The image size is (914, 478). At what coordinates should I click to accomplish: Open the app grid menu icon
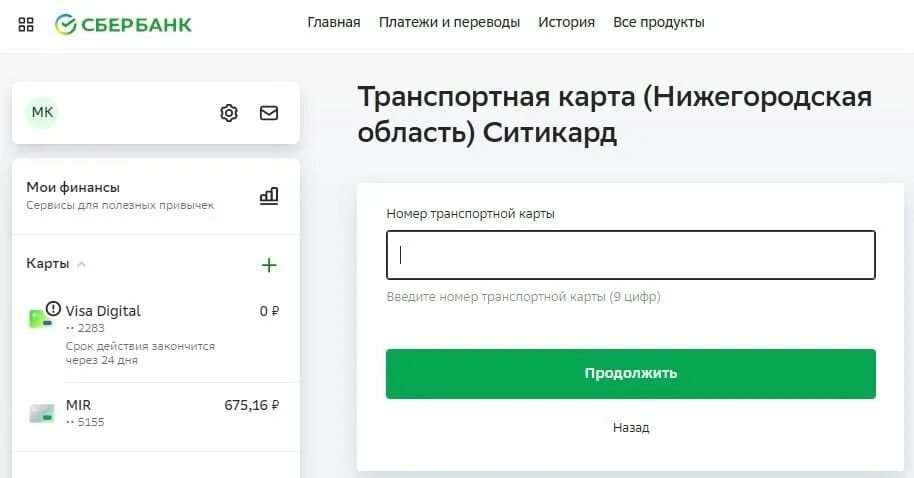26,24
